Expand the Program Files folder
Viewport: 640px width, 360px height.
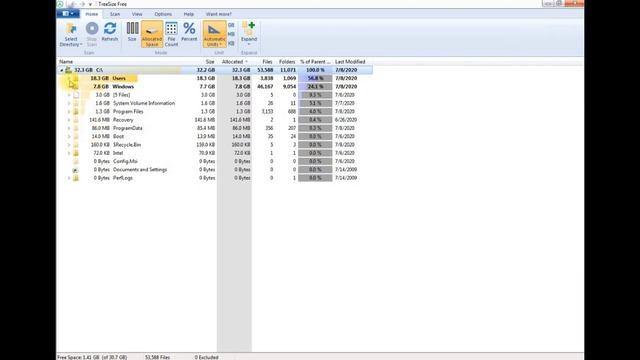pyautogui.click(x=69, y=111)
